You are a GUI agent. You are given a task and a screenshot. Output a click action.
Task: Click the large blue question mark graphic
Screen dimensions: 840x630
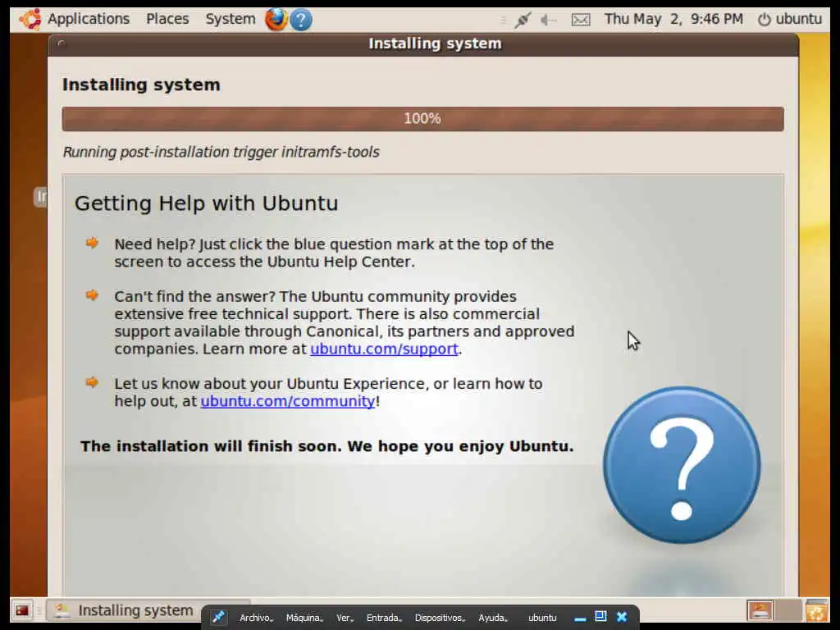(x=682, y=465)
